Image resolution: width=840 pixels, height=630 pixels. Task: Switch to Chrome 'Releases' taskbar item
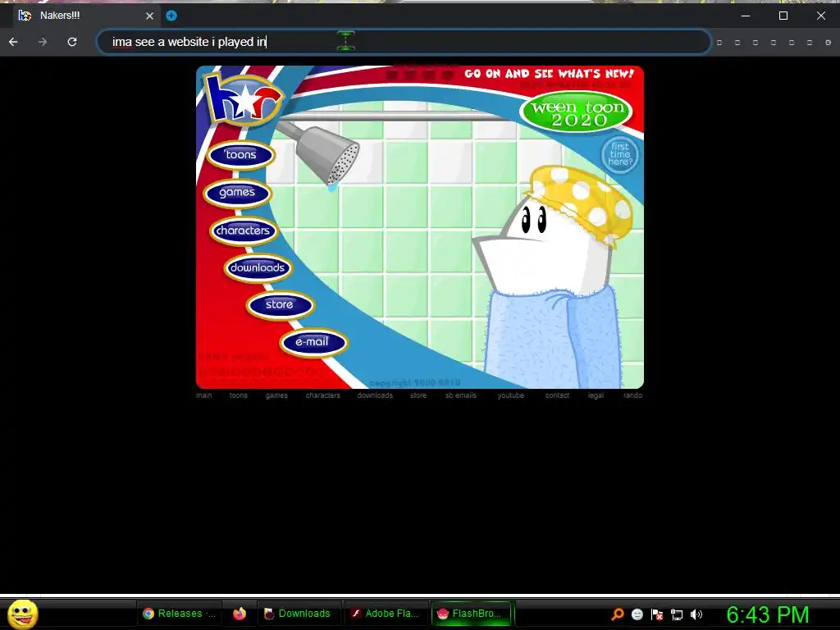179,614
